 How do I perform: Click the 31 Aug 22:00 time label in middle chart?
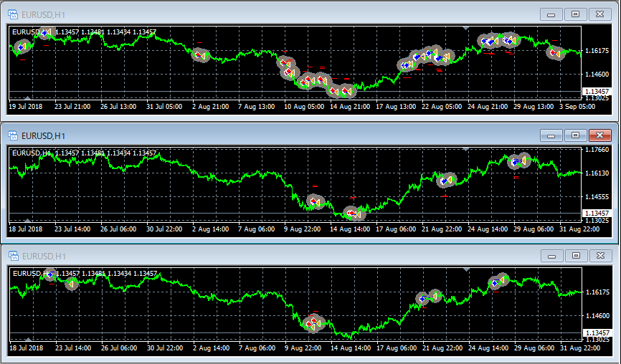point(579,229)
